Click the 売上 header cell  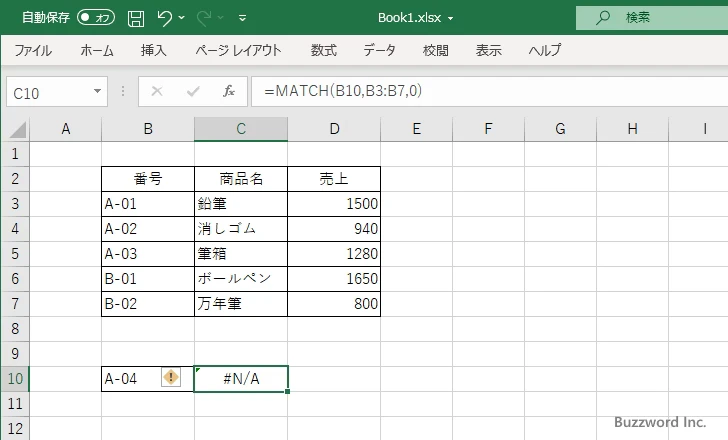click(334, 179)
